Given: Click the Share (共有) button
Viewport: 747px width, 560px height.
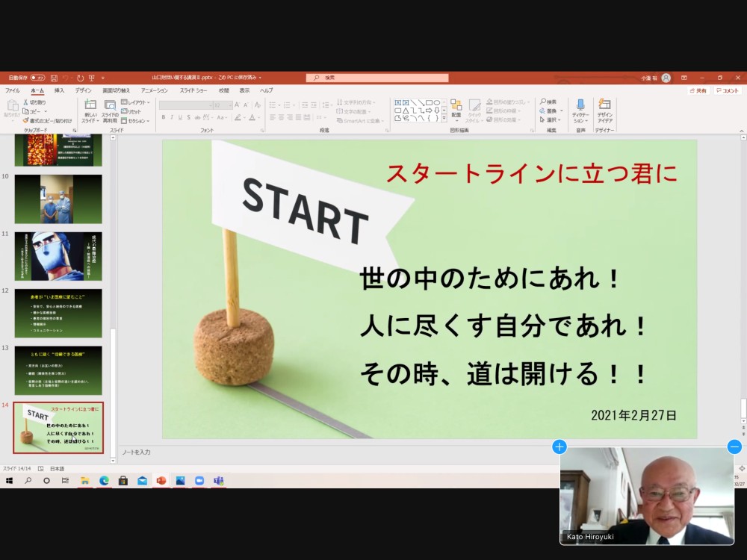Looking at the screenshot, I should tap(698, 90).
